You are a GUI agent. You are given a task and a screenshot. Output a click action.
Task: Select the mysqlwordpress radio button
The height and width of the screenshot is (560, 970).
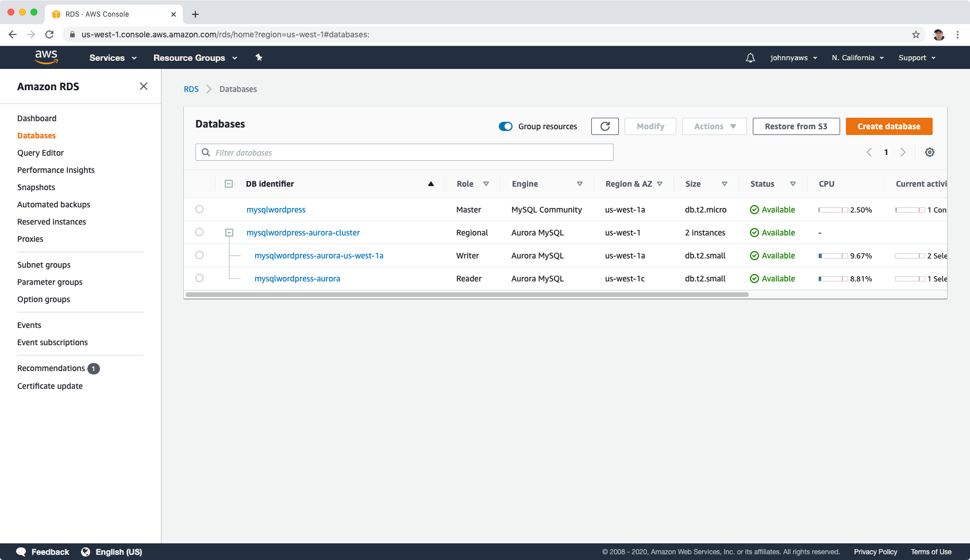click(x=199, y=209)
